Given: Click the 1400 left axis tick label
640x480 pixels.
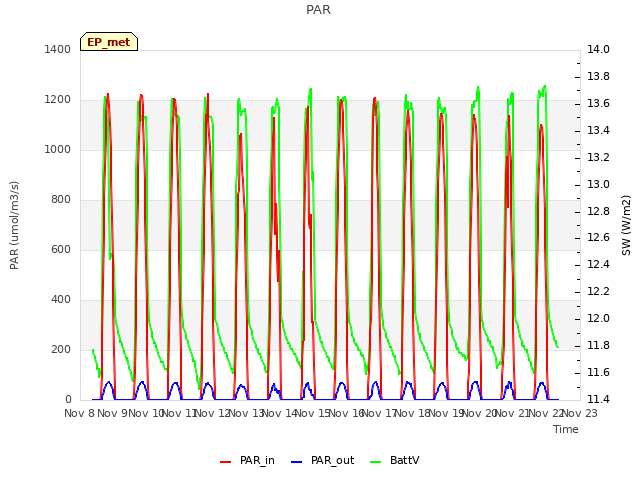Looking at the screenshot, I should pyautogui.click(x=58, y=49).
